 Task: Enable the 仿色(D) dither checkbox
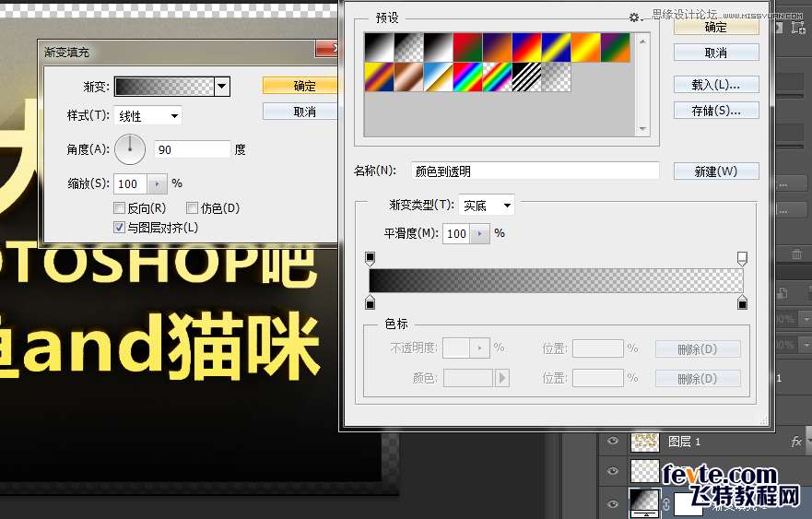(x=193, y=208)
